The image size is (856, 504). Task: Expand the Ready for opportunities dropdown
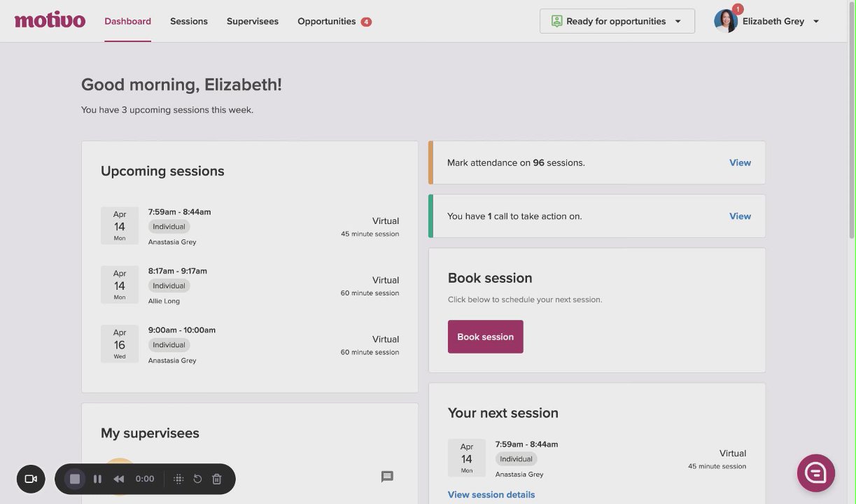(x=617, y=21)
